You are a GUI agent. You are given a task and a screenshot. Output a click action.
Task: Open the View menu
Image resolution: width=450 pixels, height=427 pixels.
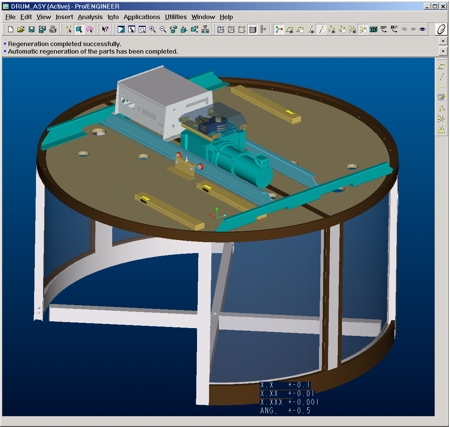[x=43, y=17]
